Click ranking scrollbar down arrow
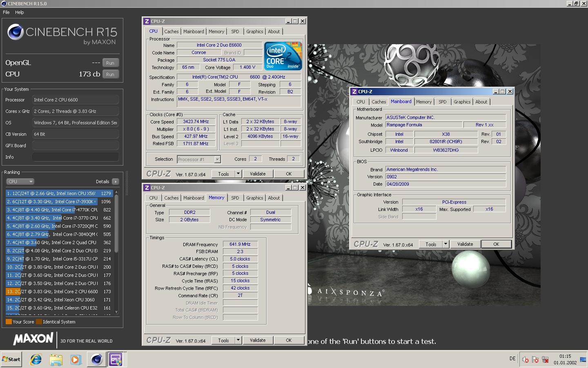This screenshot has height=368, width=588. [x=116, y=312]
